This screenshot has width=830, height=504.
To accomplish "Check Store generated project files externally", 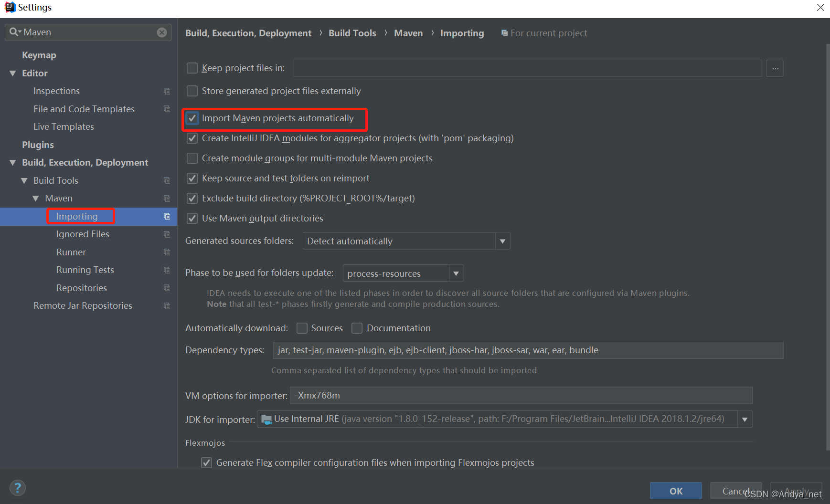I will [192, 91].
